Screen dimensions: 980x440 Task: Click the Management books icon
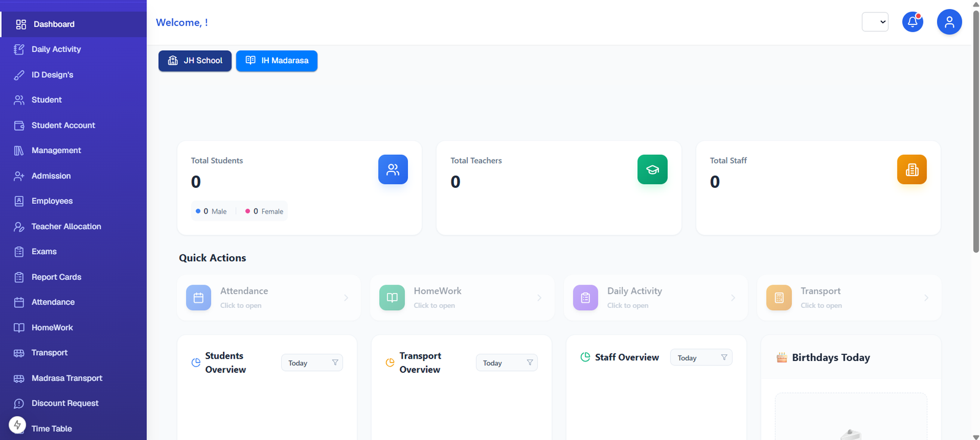pyautogui.click(x=19, y=151)
